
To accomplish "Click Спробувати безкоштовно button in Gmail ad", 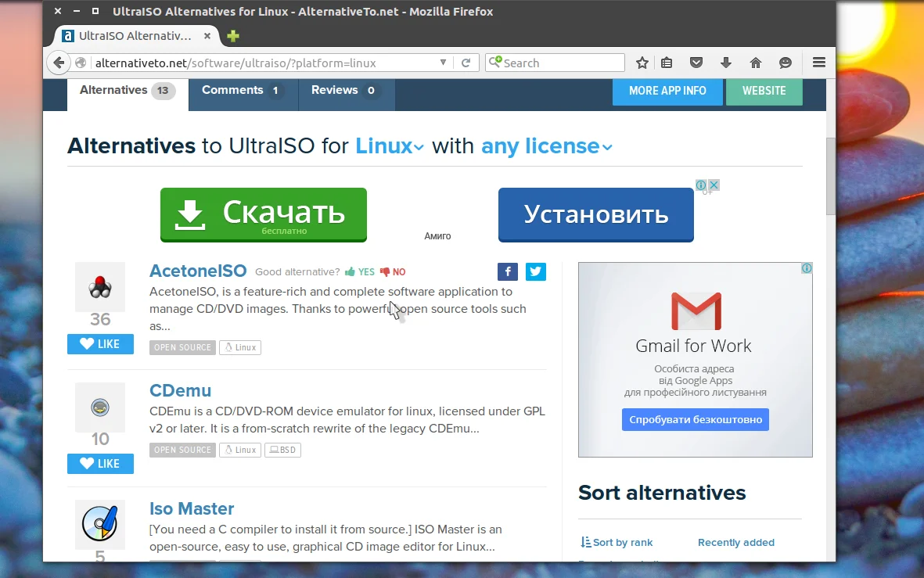I will 696,419.
